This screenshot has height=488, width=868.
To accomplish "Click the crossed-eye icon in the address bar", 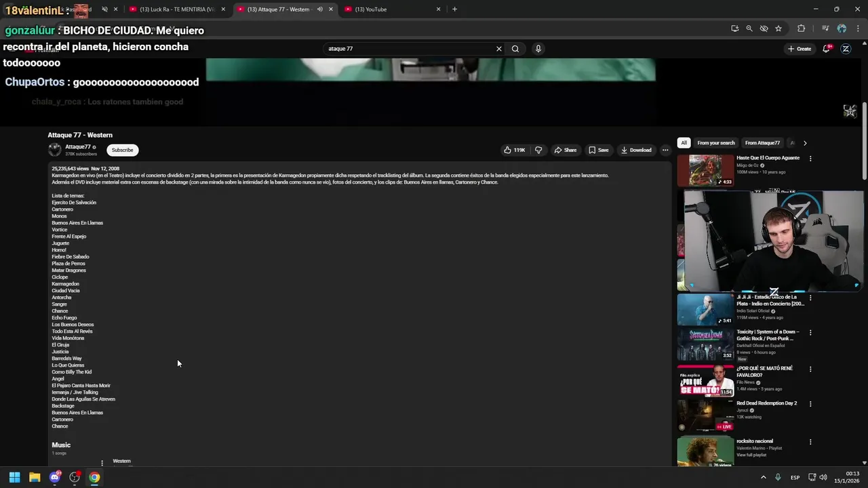I will pyautogui.click(x=764, y=28).
